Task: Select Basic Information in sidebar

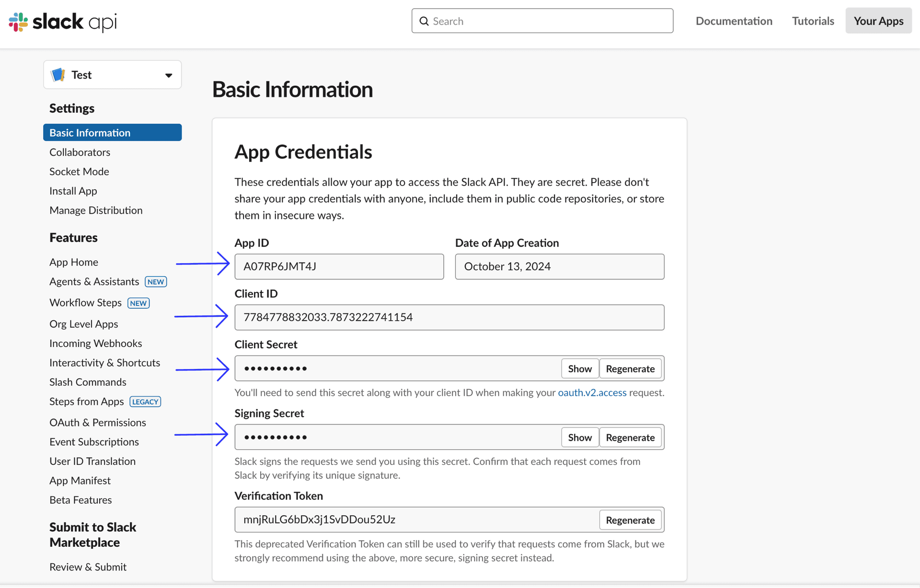Action: [113, 133]
